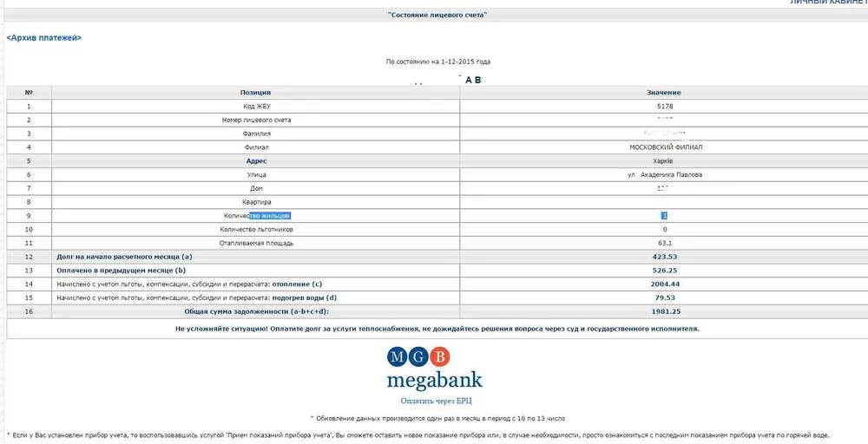
Task: Click the highlighted Количество жильцов label
Action: (x=257, y=216)
